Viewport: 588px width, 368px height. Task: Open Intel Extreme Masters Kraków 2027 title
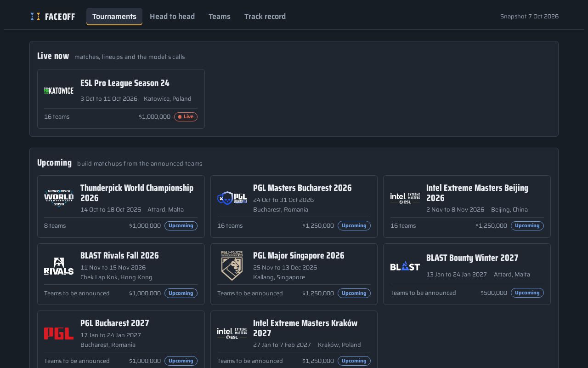click(x=305, y=328)
